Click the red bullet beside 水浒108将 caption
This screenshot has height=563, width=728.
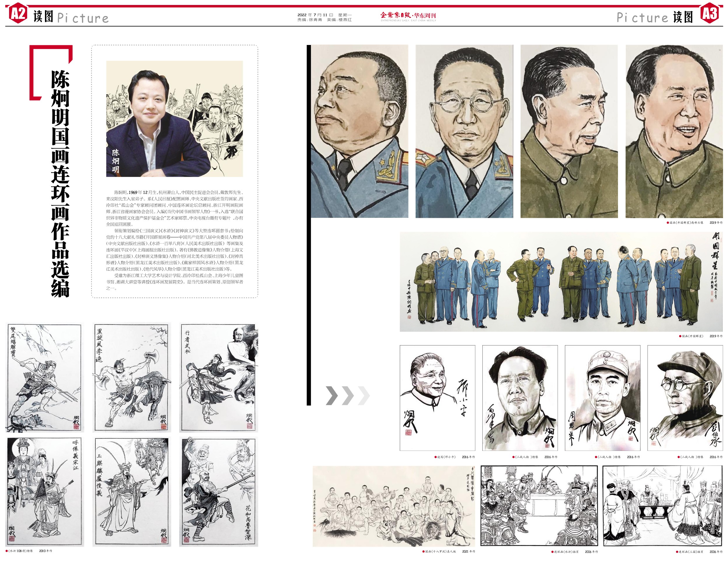[x=7, y=551]
